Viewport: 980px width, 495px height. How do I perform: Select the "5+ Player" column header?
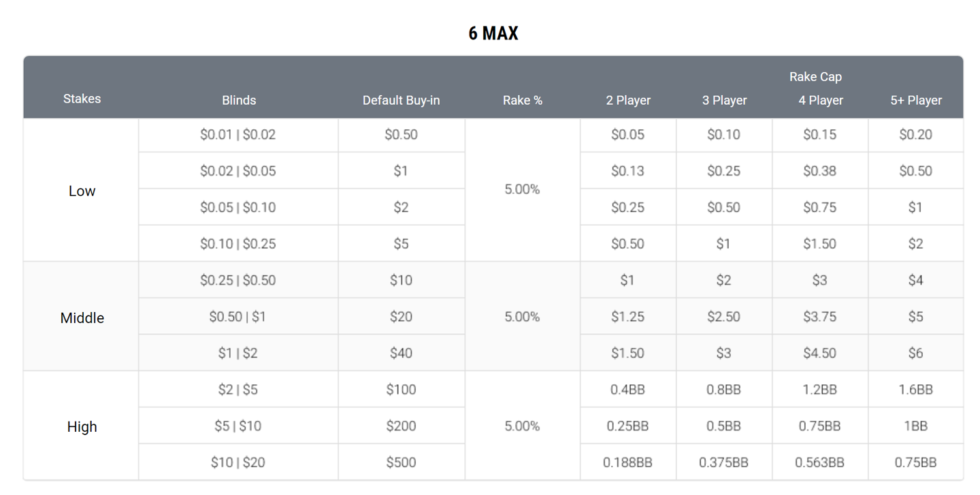tap(916, 100)
